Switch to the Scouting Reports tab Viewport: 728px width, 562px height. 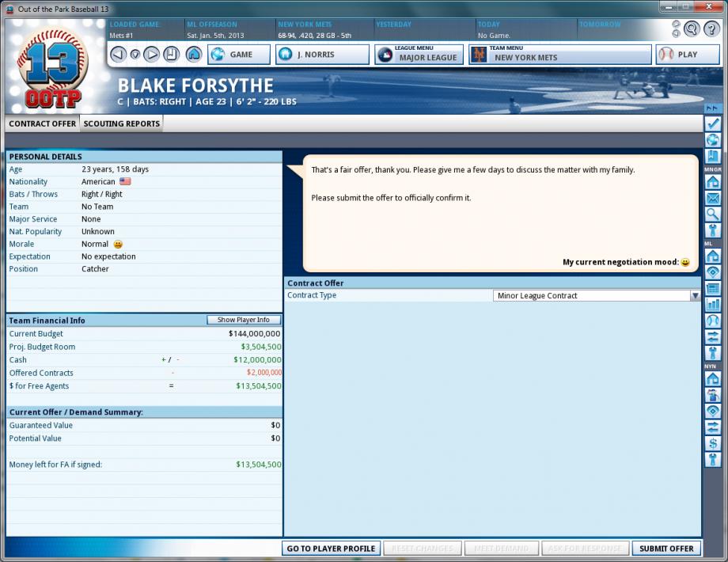122,123
